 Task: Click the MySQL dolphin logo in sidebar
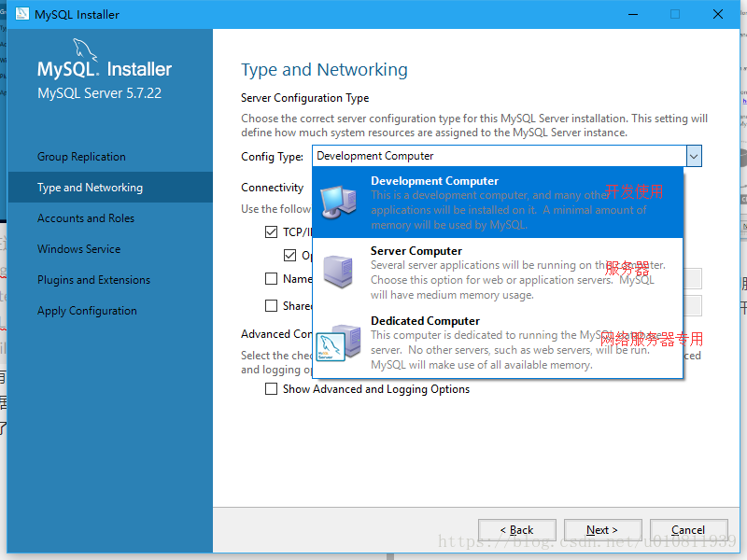(x=85, y=50)
